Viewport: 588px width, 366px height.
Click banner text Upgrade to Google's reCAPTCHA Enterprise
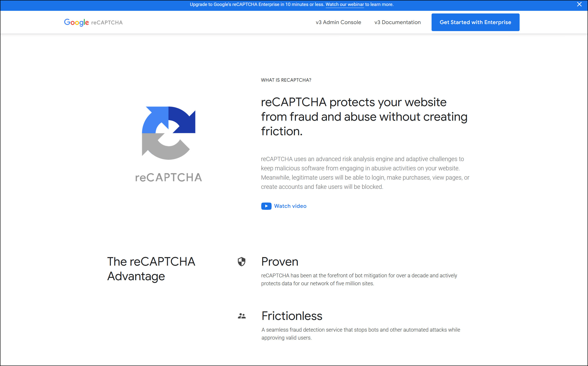(x=291, y=5)
